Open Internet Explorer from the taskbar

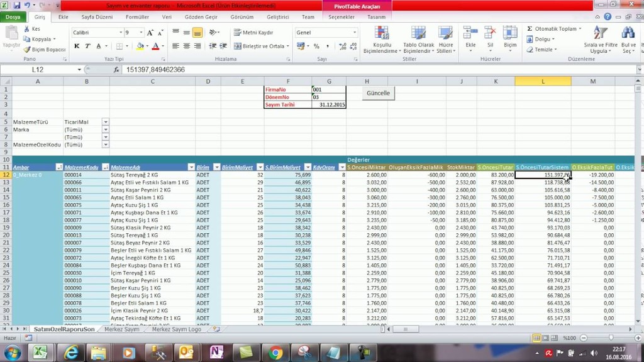tap(72, 353)
